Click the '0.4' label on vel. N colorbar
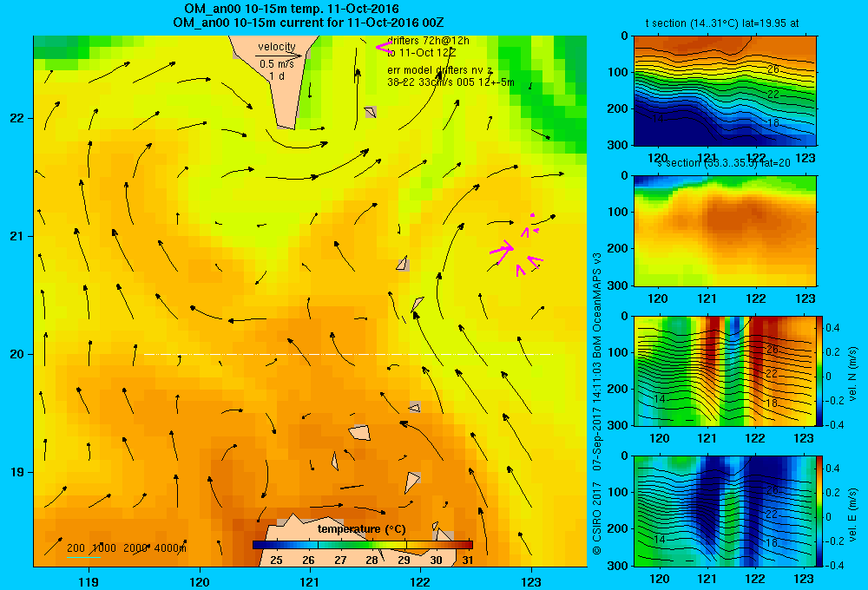Screen dimensions: 868x590 pos(832,328)
